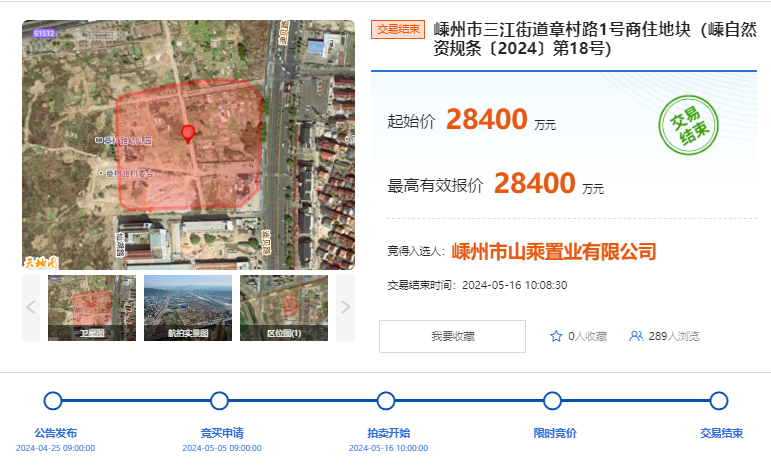Screen dimensions: 771x465
Task: Show previous thumbnails with left arrow
Action: tap(31, 307)
